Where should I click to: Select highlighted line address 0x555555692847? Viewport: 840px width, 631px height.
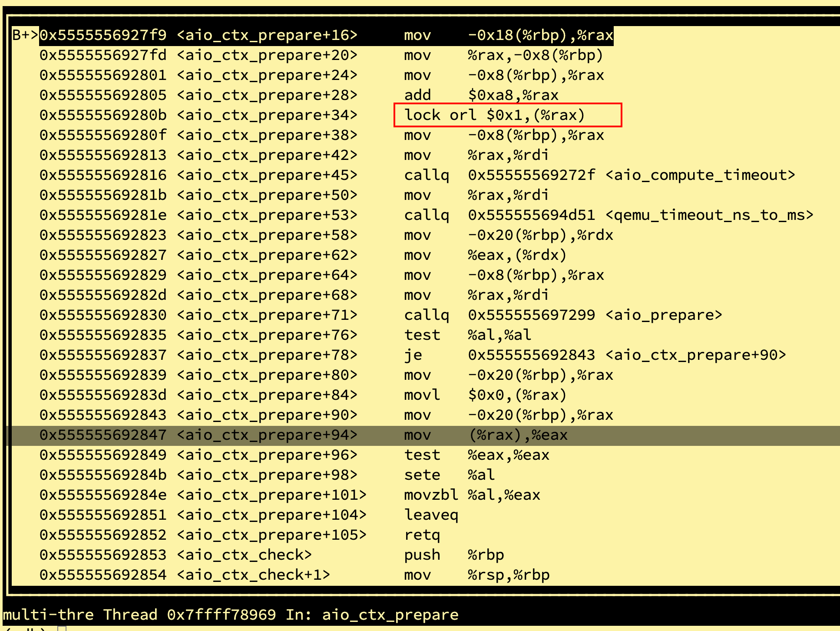click(103, 435)
